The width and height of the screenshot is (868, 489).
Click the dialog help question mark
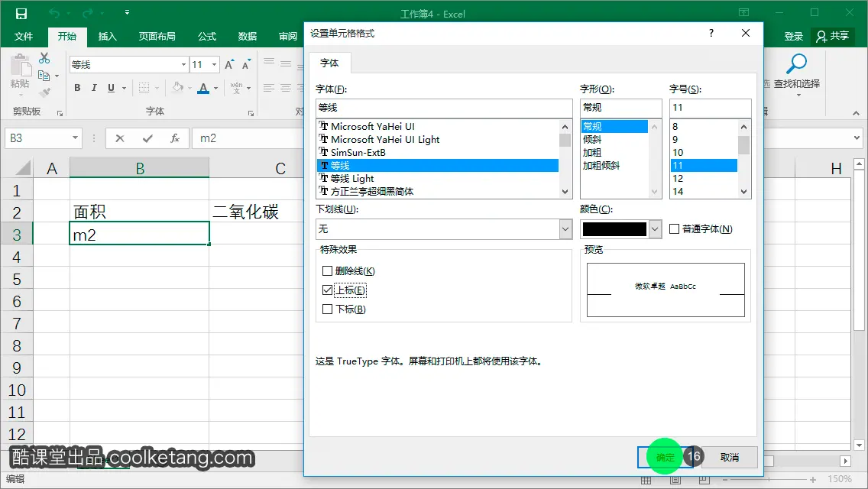click(x=711, y=33)
